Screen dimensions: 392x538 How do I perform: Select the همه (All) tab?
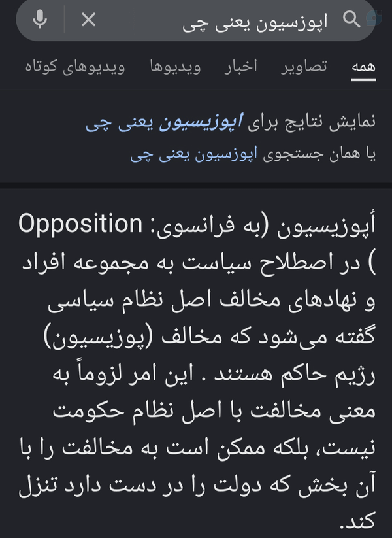(x=363, y=67)
